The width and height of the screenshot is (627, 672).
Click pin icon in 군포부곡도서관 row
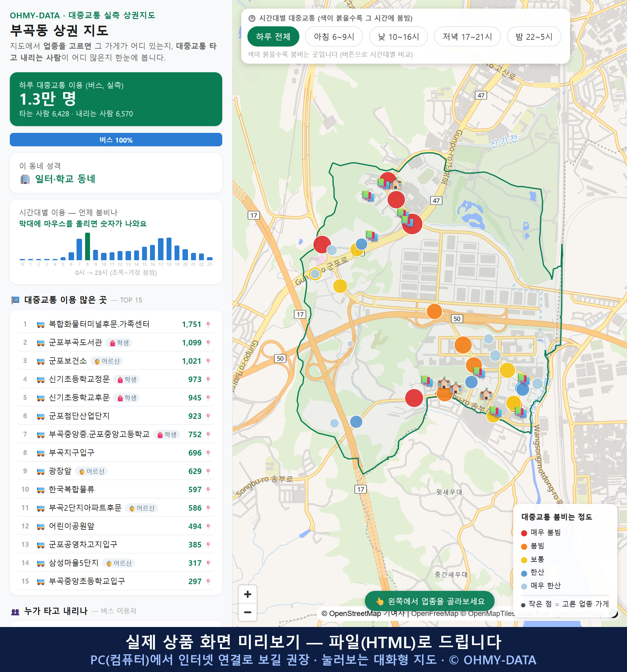208,343
